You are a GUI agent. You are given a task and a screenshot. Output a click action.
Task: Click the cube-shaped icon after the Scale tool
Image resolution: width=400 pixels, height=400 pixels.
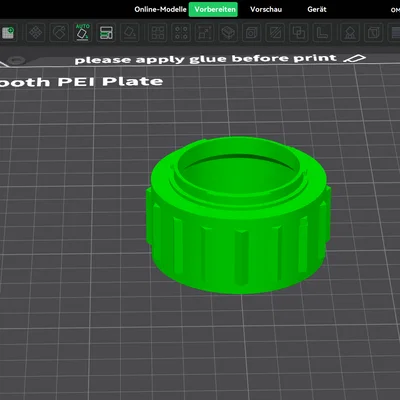(x=228, y=33)
